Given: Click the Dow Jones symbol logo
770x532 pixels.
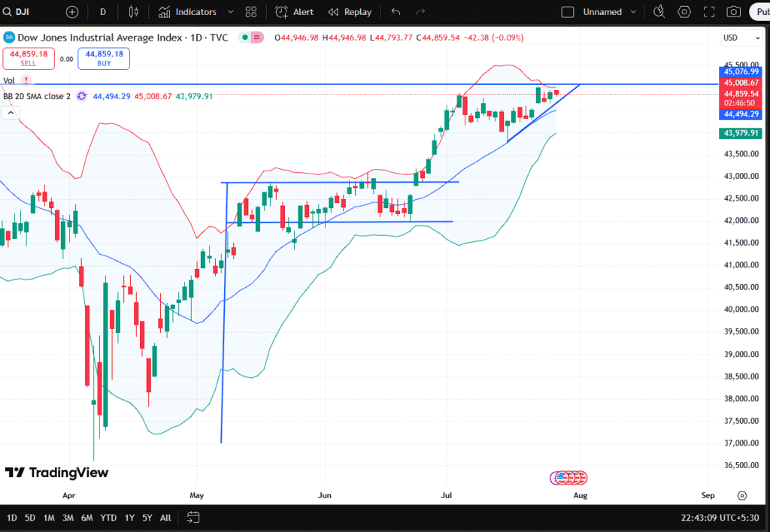Looking at the screenshot, I should coord(9,38).
